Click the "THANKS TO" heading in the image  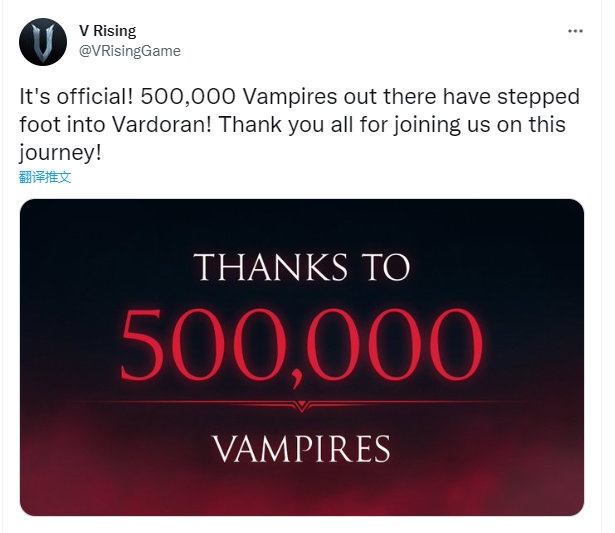pos(301,268)
